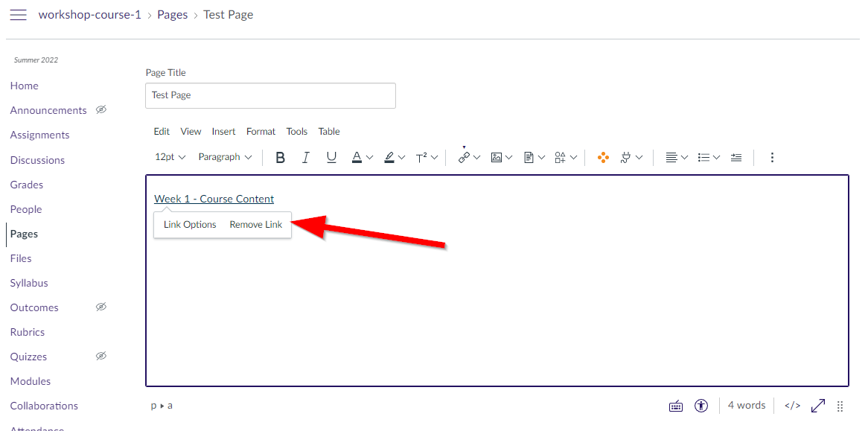Open the Format menu

(x=261, y=131)
